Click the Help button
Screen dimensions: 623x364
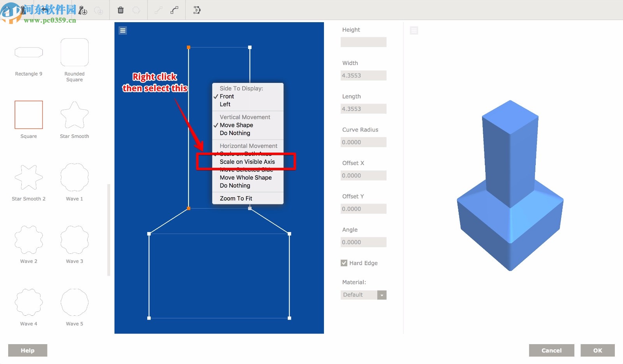pyautogui.click(x=27, y=350)
